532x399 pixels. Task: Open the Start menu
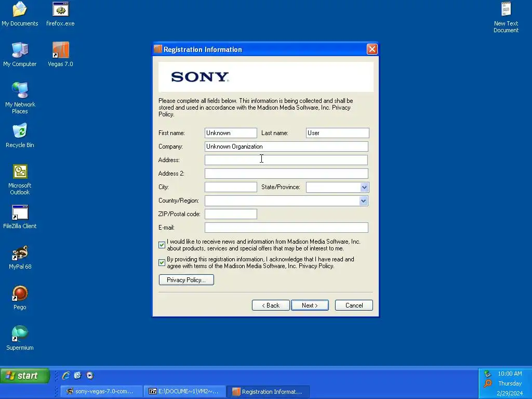tap(24, 376)
